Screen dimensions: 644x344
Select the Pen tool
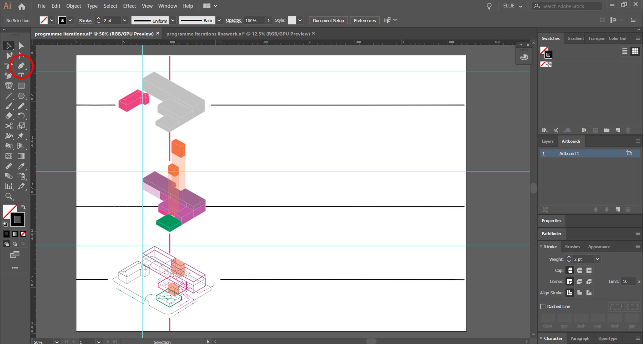pos(21,66)
